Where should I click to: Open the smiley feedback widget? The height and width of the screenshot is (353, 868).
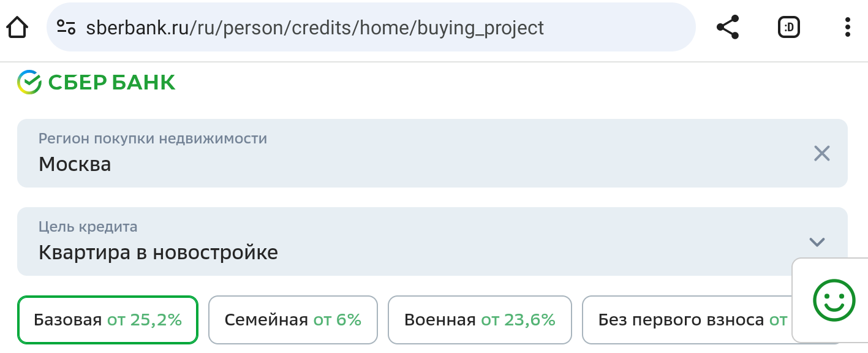[833, 300]
